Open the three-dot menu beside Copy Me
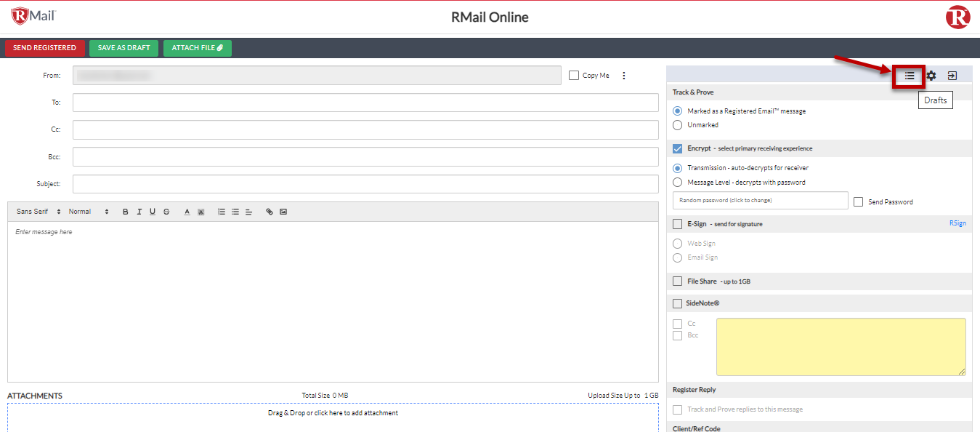Image resolution: width=980 pixels, height=432 pixels. (x=623, y=76)
